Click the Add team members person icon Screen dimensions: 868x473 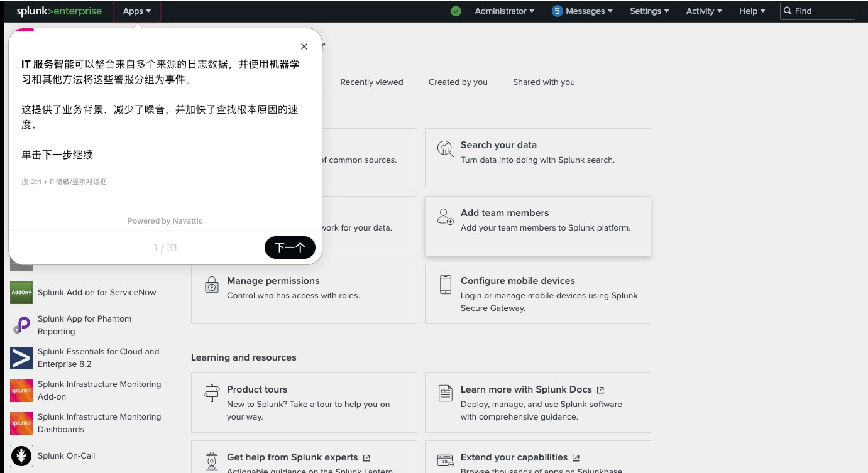[x=446, y=217]
